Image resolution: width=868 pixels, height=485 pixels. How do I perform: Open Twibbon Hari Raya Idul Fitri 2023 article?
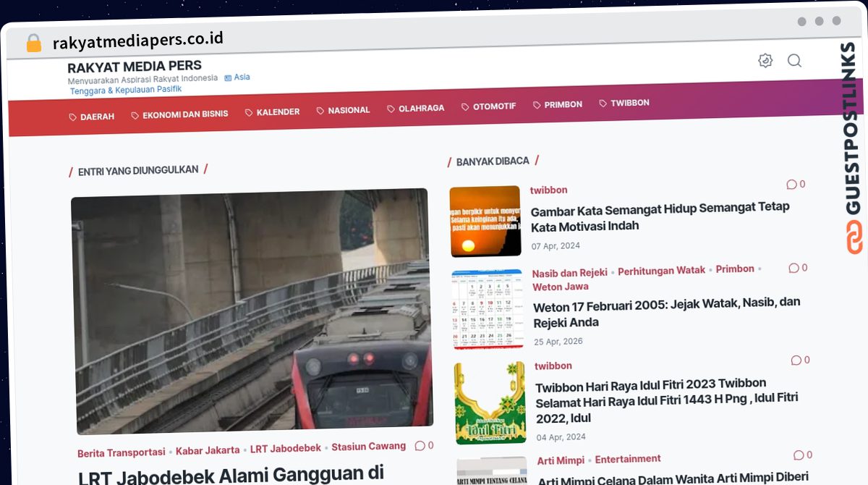pyautogui.click(x=667, y=400)
